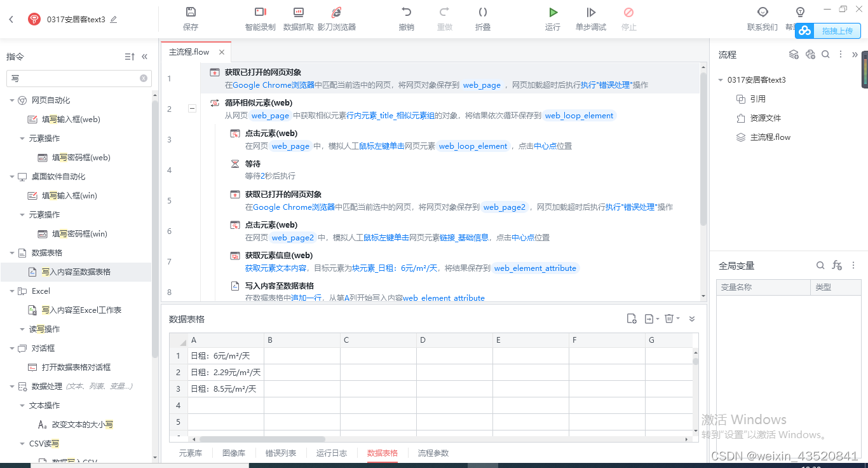Close the 主流程.flow tab

(x=222, y=52)
